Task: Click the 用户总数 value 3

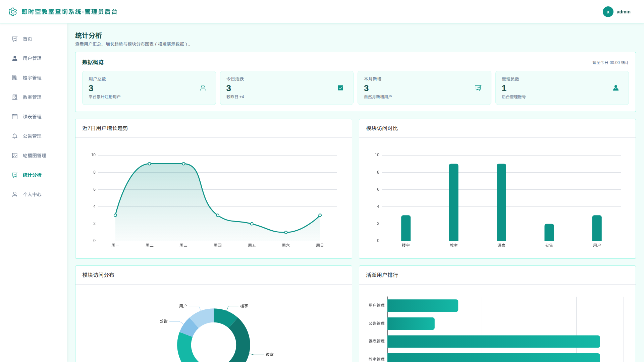Action: (91, 88)
